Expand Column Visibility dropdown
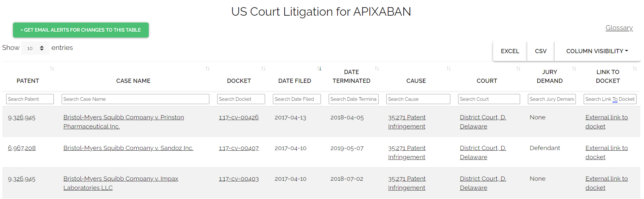The height and width of the screenshot is (199, 644). 597,51
